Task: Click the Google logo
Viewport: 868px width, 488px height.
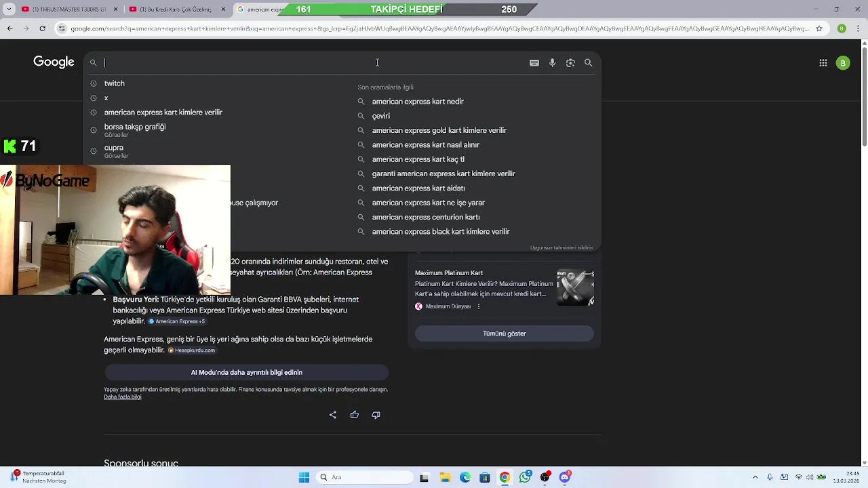Action: click(x=54, y=62)
